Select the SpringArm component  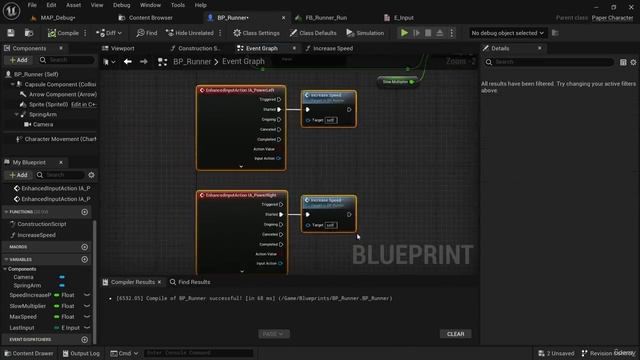click(42, 114)
